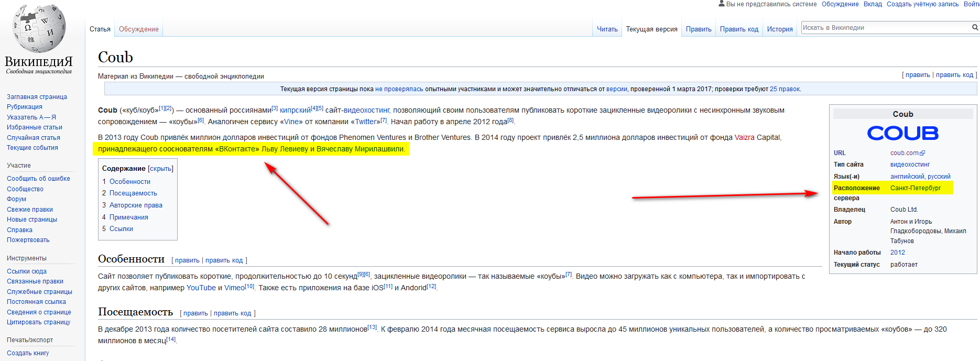Select the Текущая версия tab
Viewport: 980px width, 361px height.
651,29
